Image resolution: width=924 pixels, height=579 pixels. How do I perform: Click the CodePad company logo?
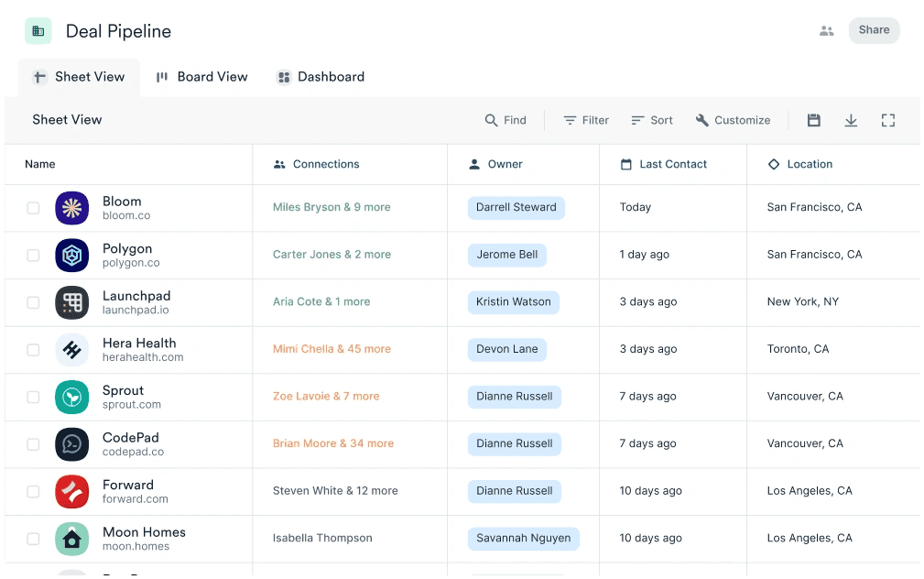(72, 444)
